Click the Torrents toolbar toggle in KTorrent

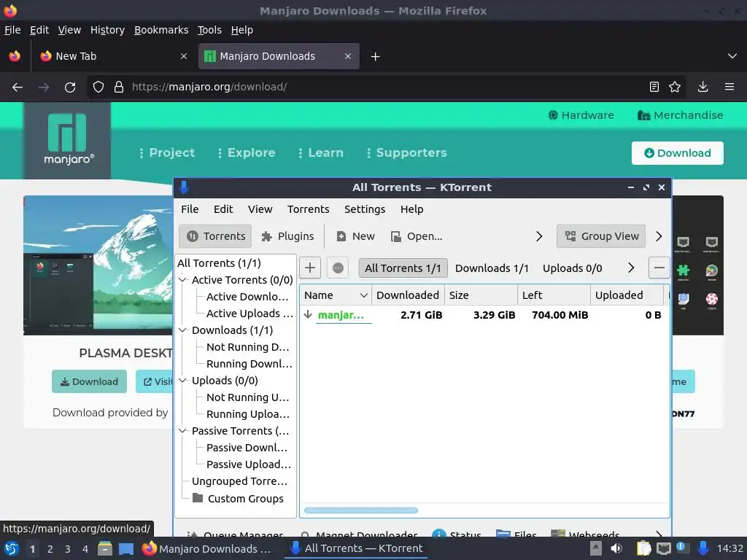tap(215, 236)
